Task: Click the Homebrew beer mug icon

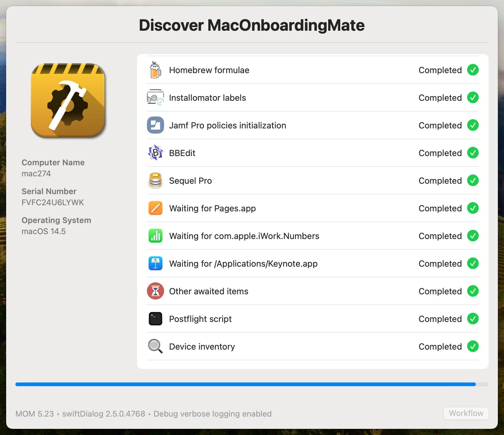Action: [155, 70]
